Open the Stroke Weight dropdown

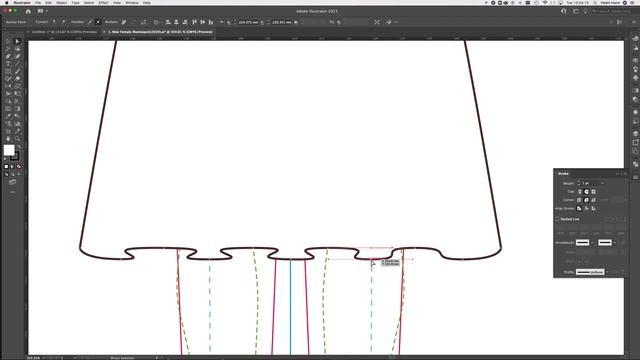[602, 183]
